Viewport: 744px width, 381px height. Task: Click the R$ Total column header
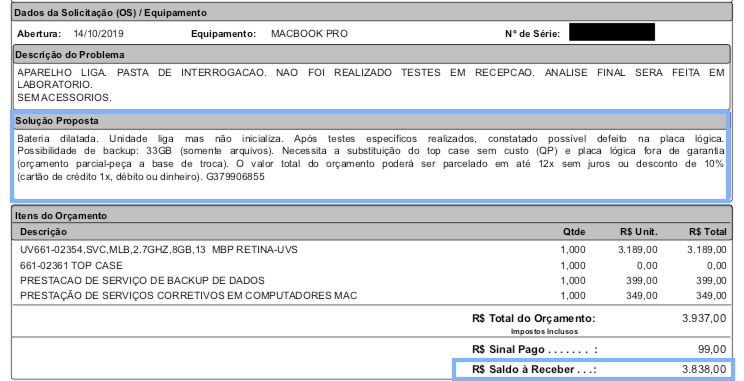tap(707, 232)
